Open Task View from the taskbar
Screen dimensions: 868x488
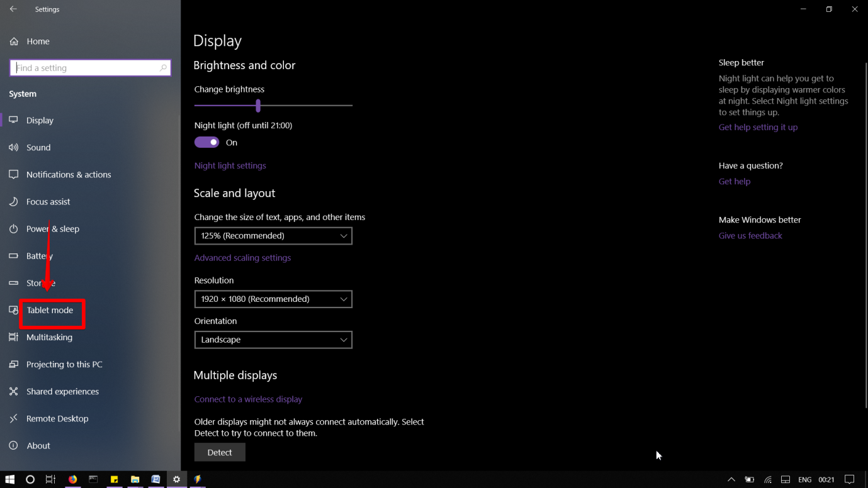(x=50, y=479)
